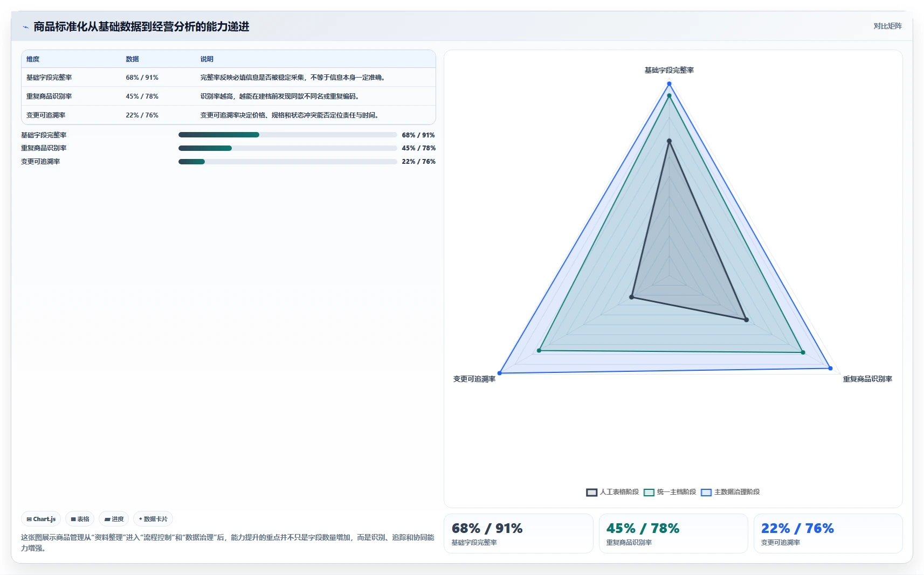
Task: Click the 数据卡片 tag chip
Action: coord(153,519)
